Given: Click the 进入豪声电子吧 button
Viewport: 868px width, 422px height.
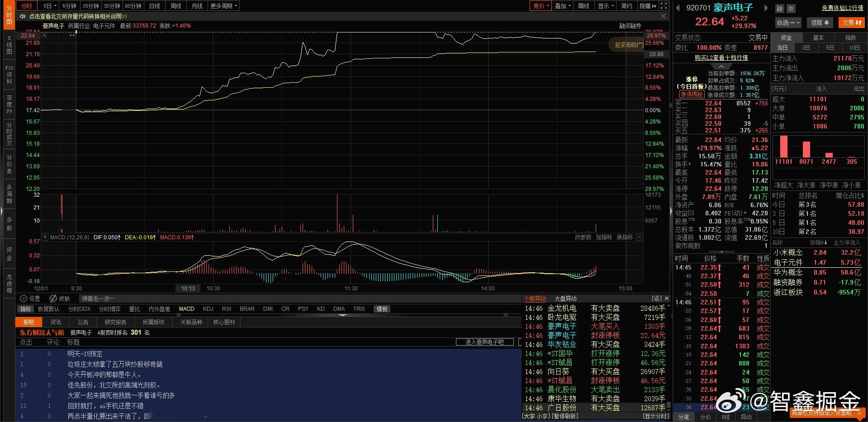Looking at the screenshot, I should pos(485,342).
